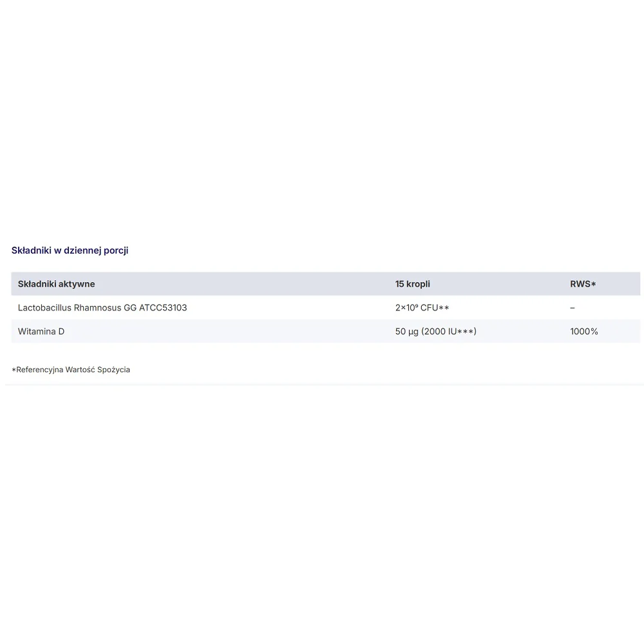
Task: Click the dash in the Lactobacillus RWS cell
Action: click(573, 308)
